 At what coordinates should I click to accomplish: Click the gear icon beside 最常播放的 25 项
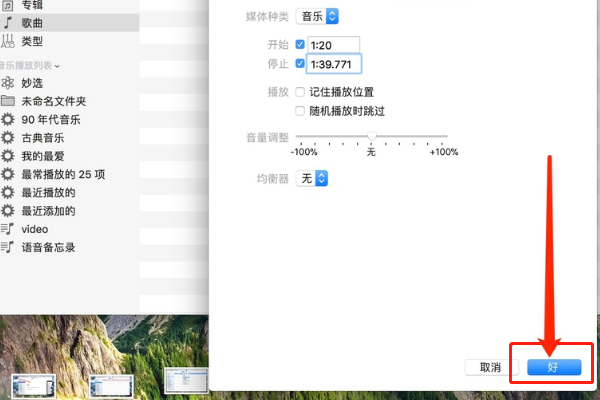click(8, 175)
